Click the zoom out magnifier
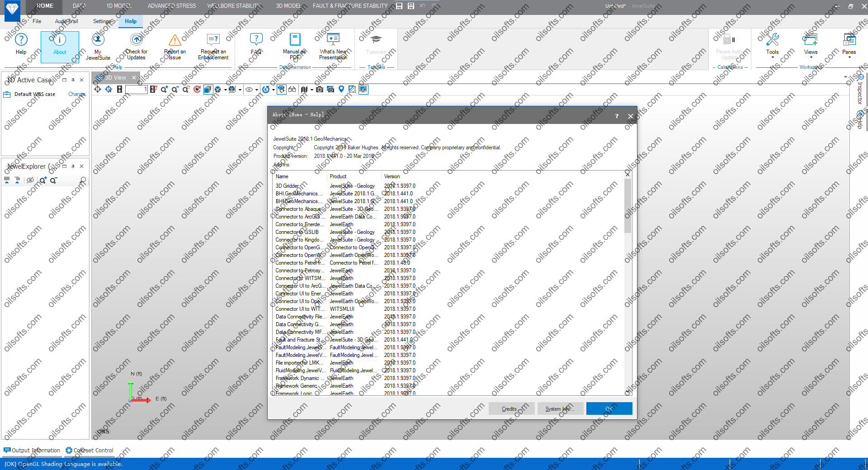The height and width of the screenshot is (470, 868). [x=175, y=90]
